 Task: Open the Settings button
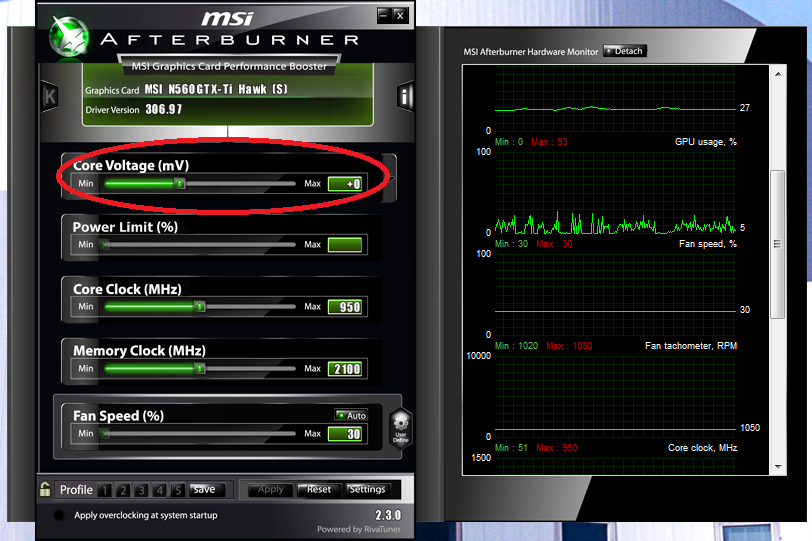pyautogui.click(x=367, y=489)
